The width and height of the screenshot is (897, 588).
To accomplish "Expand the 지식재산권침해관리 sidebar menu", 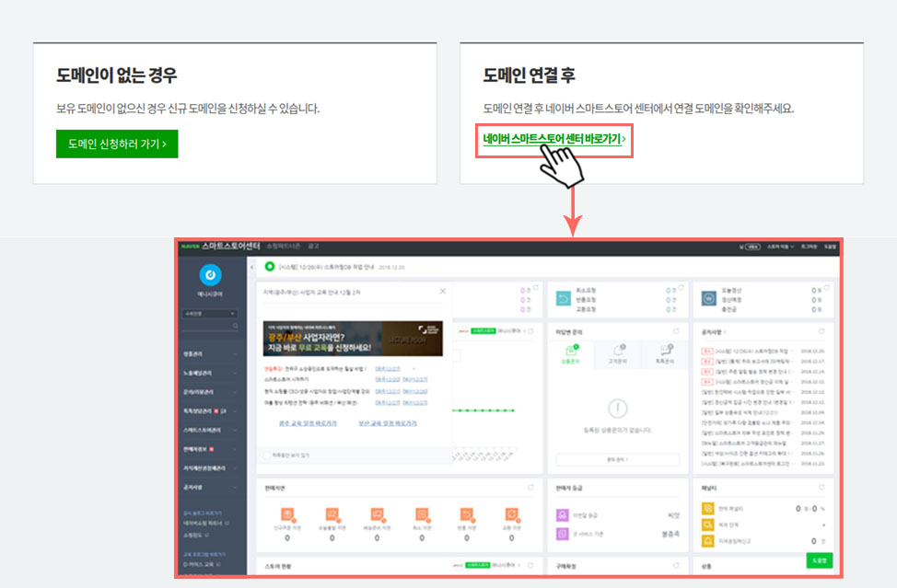I will 209,468.
